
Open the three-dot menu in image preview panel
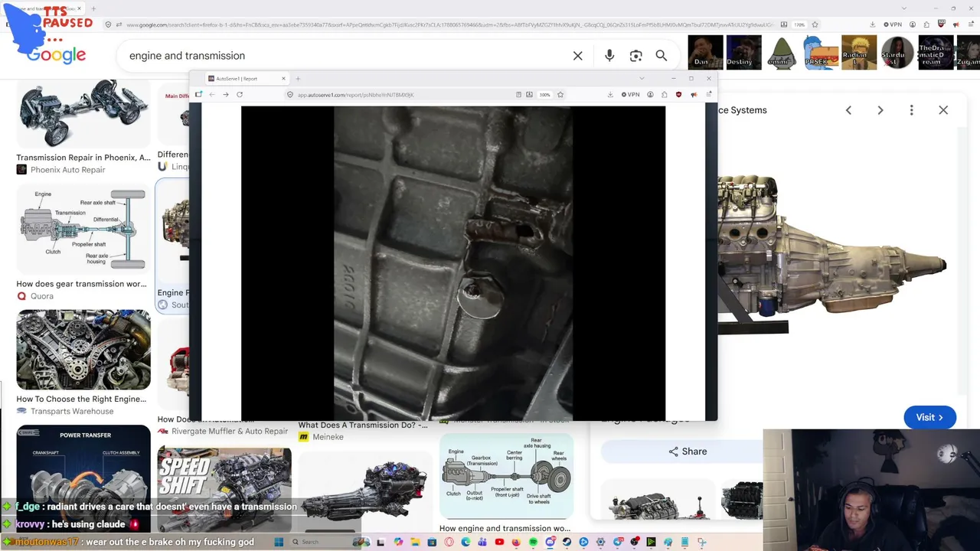coord(911,110)
